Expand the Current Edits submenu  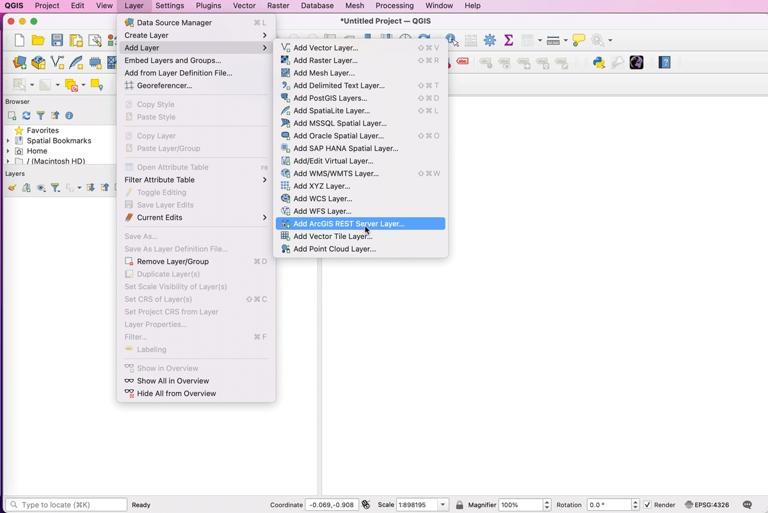pyautogui.click(x=196, y=218)
